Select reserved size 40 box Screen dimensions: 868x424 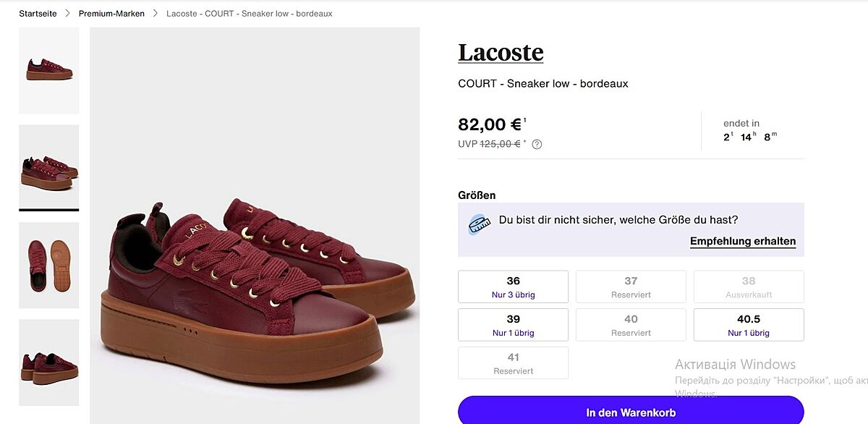[x=631, y=325]
